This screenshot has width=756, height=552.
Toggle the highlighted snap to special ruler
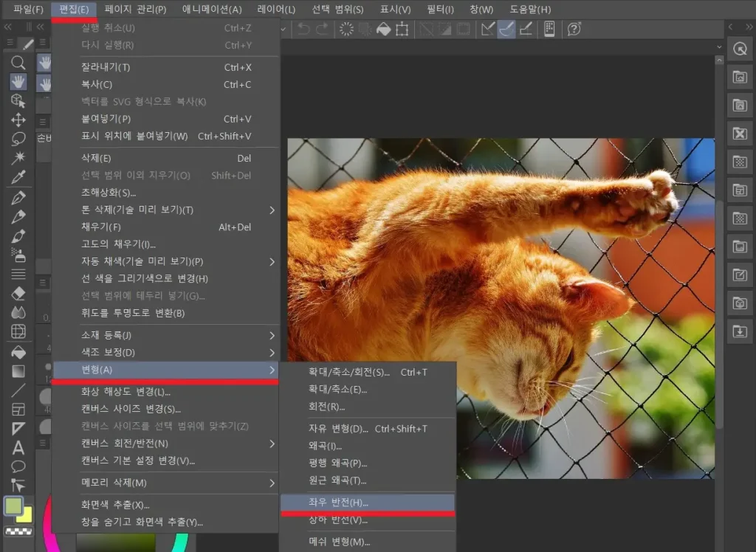click(506, 29)
